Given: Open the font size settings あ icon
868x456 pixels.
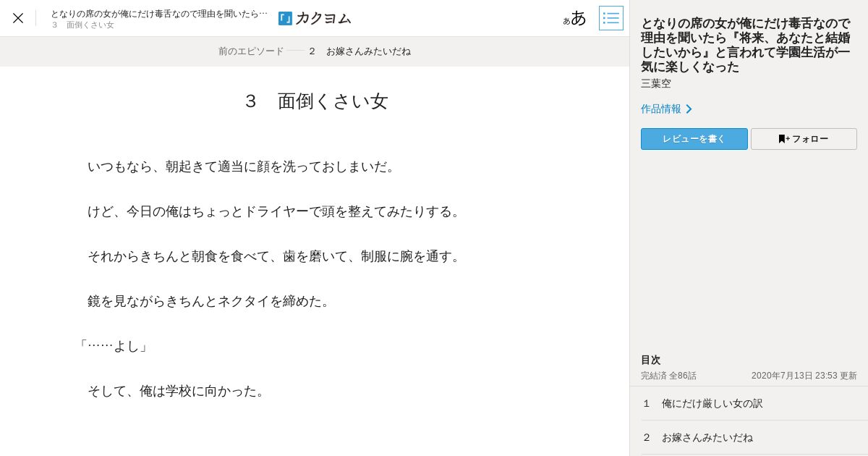Looking at the screenshot, I should 575,18.
